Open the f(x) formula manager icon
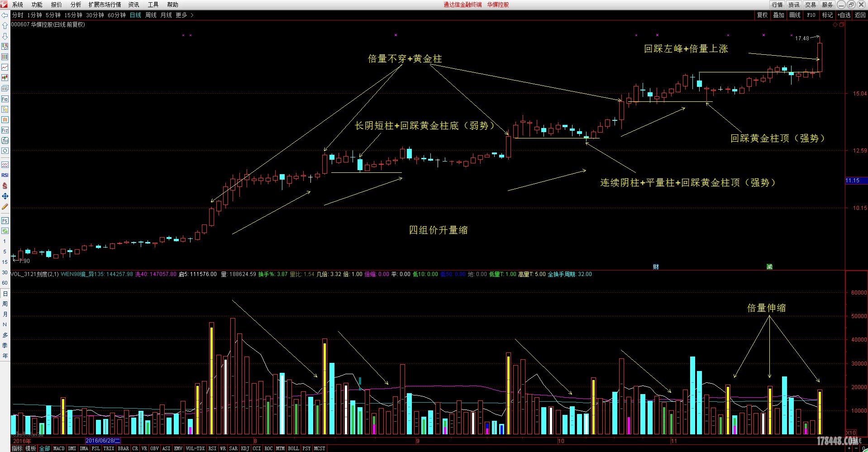 click(5, 141)
